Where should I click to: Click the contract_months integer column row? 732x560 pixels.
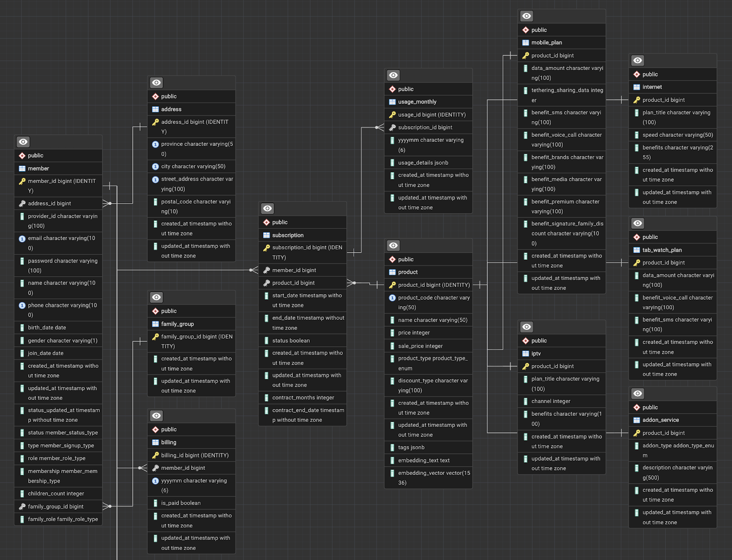303,398
